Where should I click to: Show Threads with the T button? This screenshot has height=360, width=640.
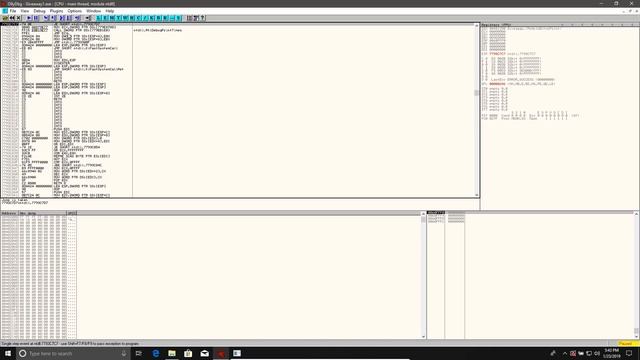coord(118,18)
